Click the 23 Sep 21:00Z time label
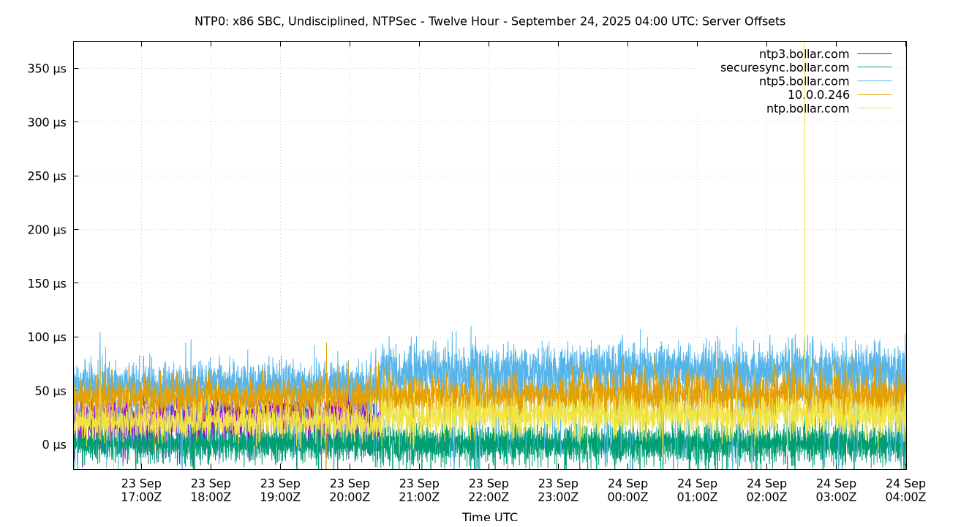 click(419, 490)
